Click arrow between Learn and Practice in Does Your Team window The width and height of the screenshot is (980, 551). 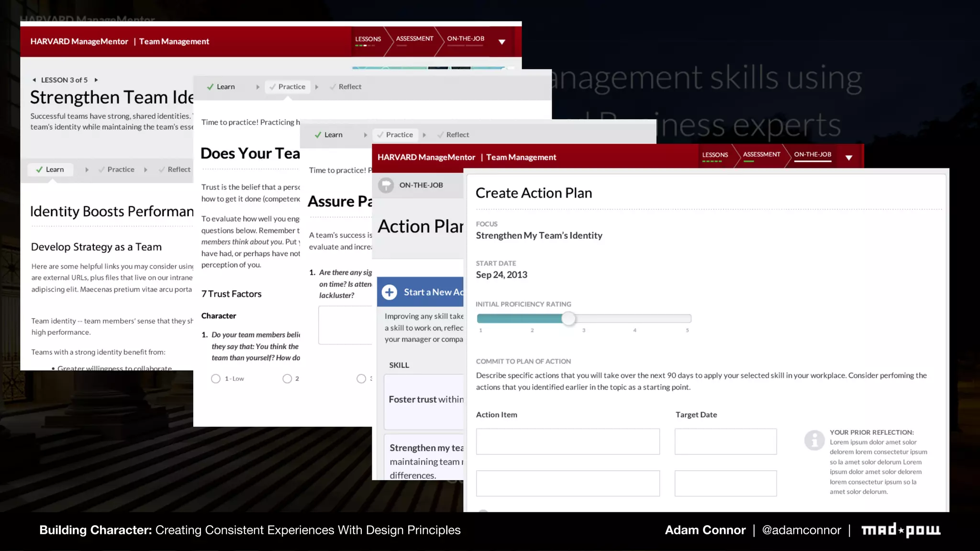[258, 87]
